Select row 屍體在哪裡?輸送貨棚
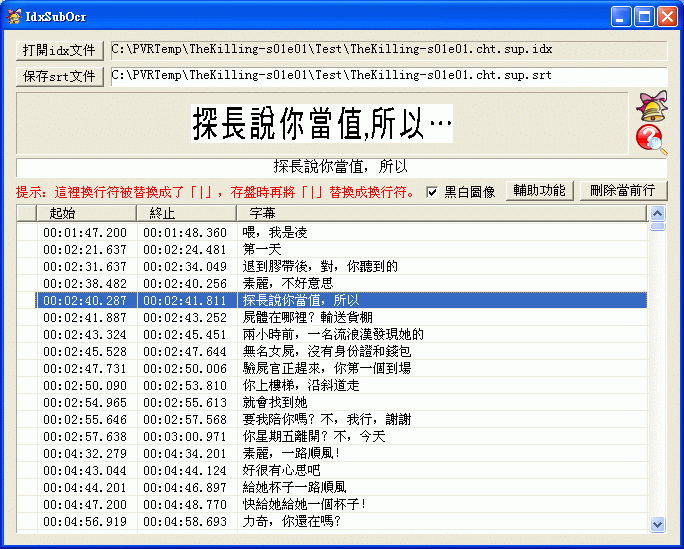This screenshot has width=684, height=549. click(332, 317)
